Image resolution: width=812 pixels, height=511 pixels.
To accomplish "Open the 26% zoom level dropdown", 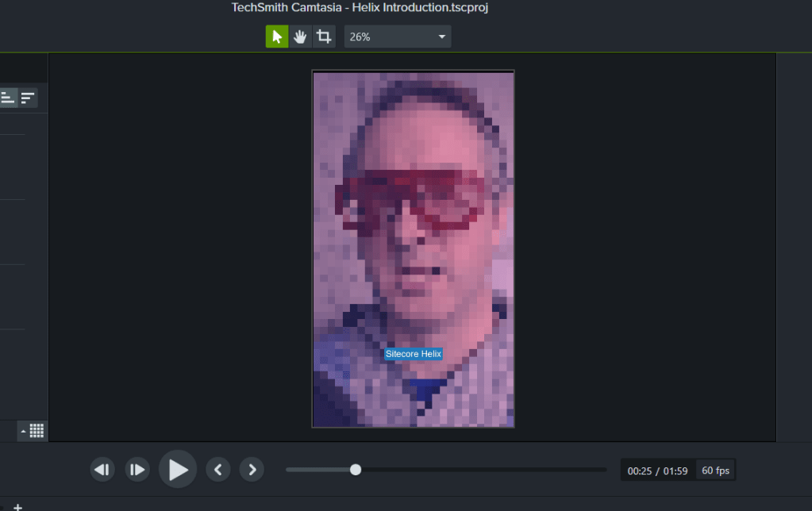I will point(397,36).
